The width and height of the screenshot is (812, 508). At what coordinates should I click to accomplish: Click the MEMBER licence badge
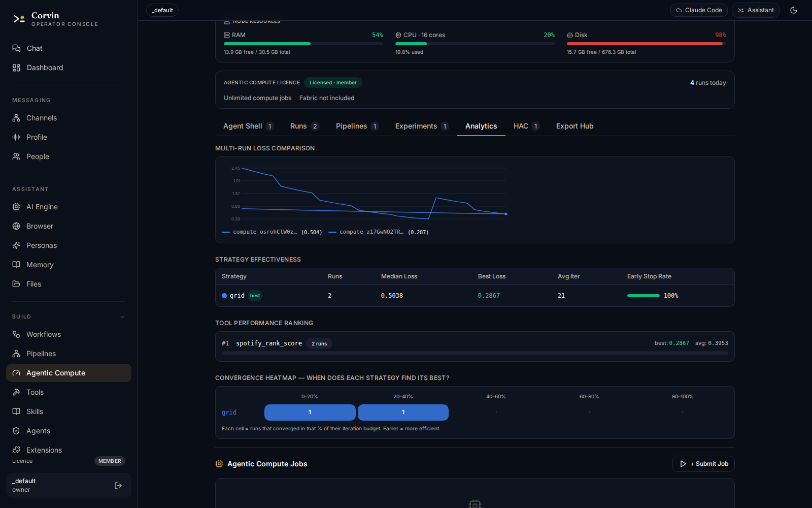(110, 461)
